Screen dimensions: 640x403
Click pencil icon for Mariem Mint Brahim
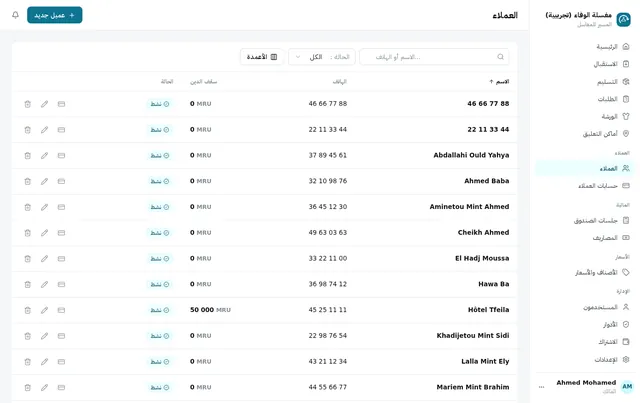[44, 387]
